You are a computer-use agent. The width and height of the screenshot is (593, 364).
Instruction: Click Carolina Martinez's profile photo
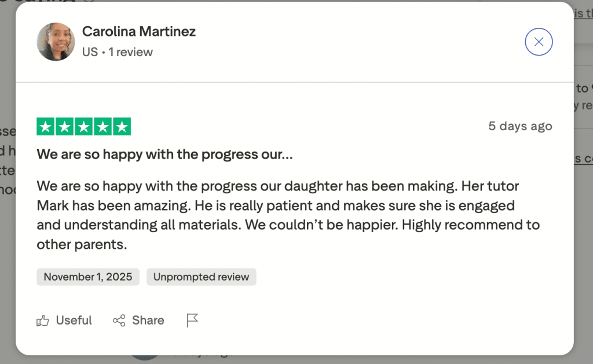pyautogui.click(x=56, y=42)
